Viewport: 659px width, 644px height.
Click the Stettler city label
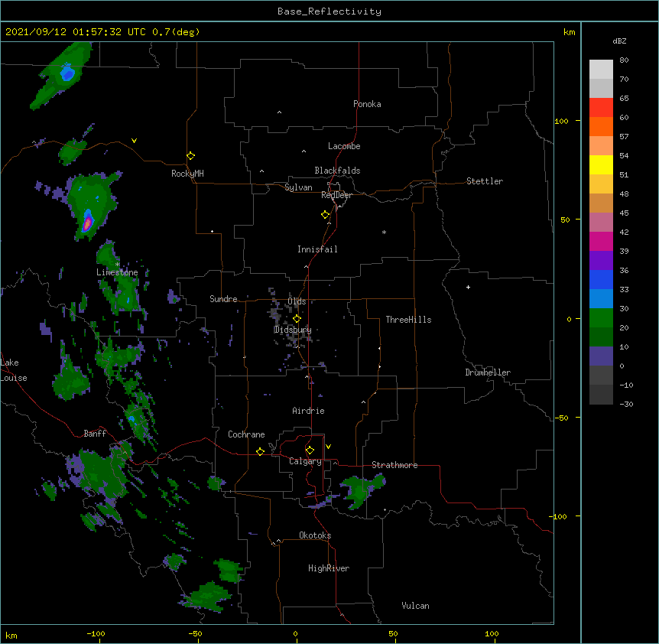485,181
